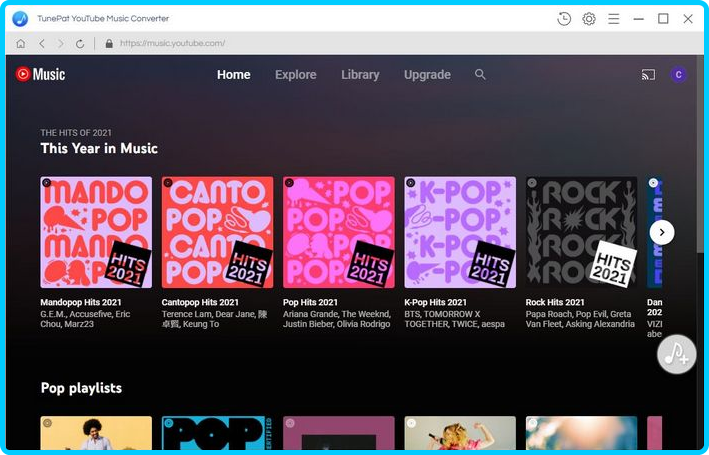Click the cast to device icon
Viewport: 709px width, 455px height.
pyautogui.click(x=648, y=75)
